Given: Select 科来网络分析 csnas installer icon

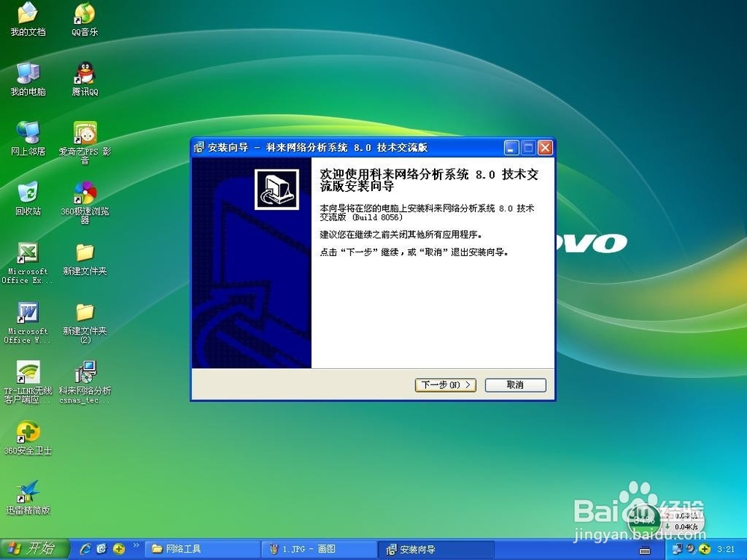Looking at the screenshot, I should pos(85,382).
